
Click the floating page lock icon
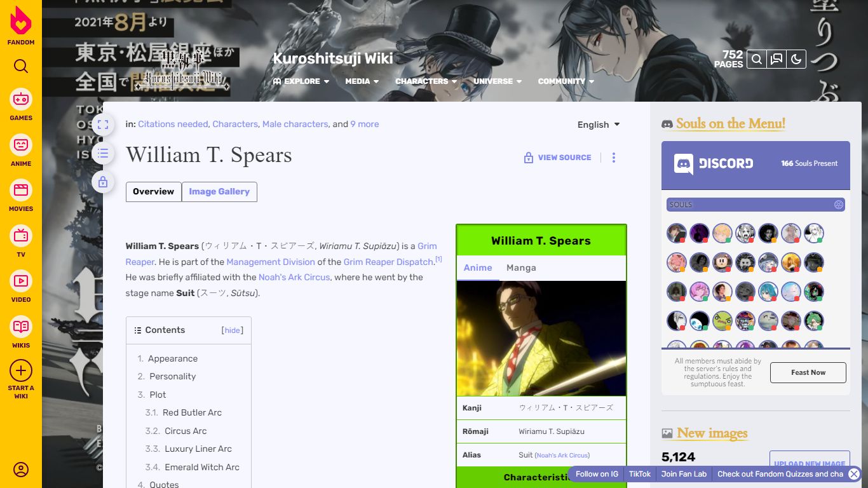click(x=103, y=182)
